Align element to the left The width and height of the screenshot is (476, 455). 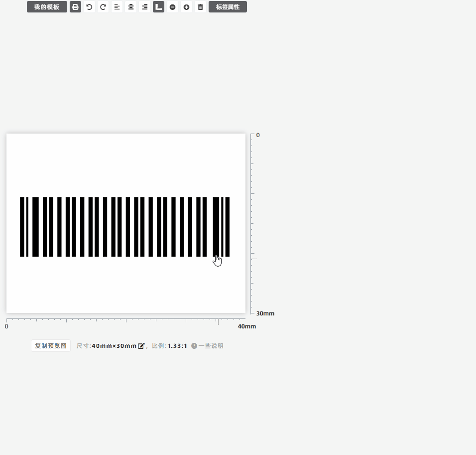[x=117, y=7]
